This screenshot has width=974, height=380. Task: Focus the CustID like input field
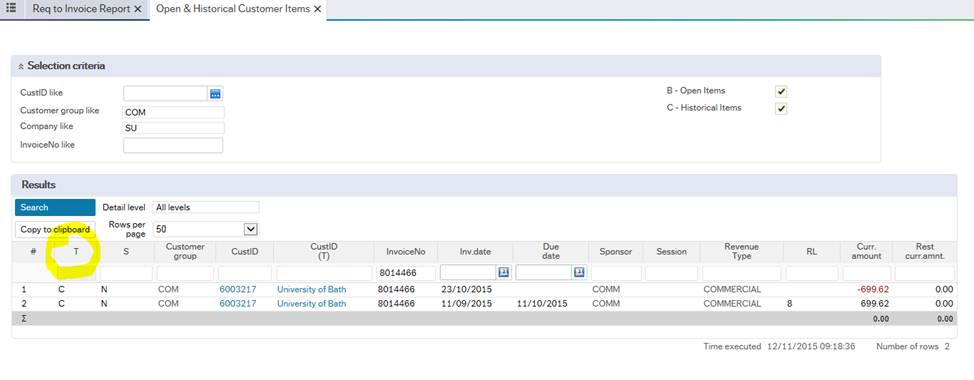(165, 94)
